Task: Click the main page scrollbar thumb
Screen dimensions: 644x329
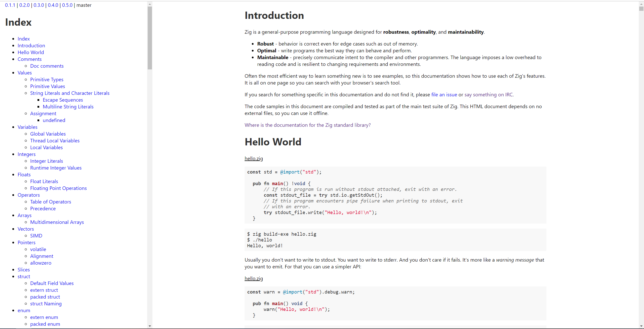Action: (641, 9)
